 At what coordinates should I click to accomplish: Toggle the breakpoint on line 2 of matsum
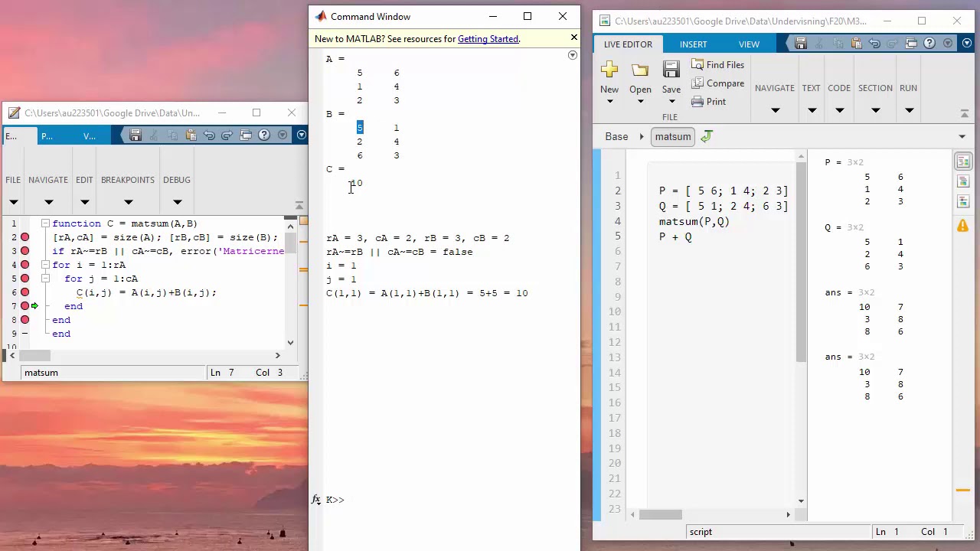click(24, 237)
